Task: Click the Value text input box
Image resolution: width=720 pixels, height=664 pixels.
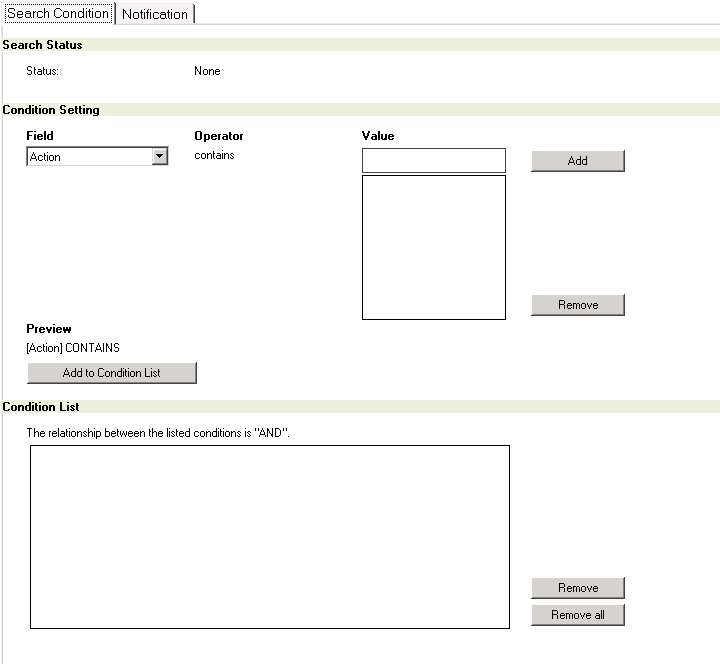Action: [x=433, y=161]
